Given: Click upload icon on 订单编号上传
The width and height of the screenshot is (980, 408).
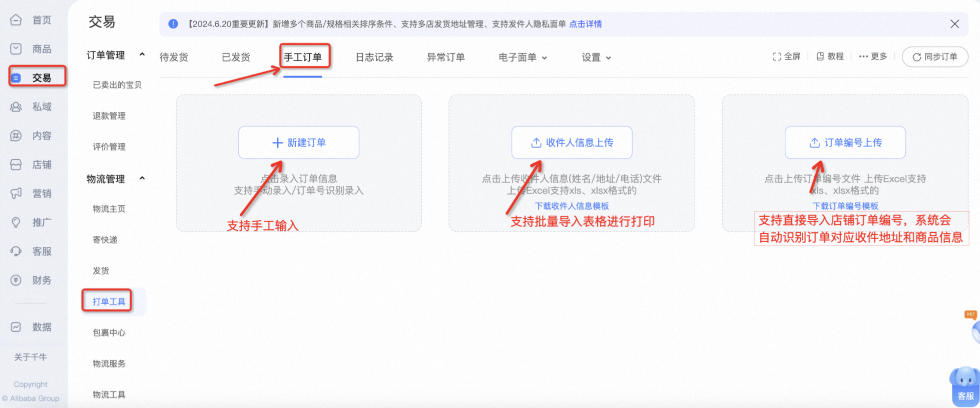Looking at the screenshot, I should (x=815, y=143).
